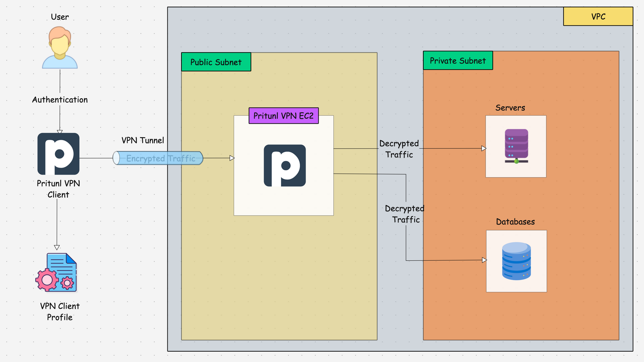Click the Pritunl VPN Client logo icon
Image resolution: width=644 pixels, height=362 pixels.
point(58,154)
